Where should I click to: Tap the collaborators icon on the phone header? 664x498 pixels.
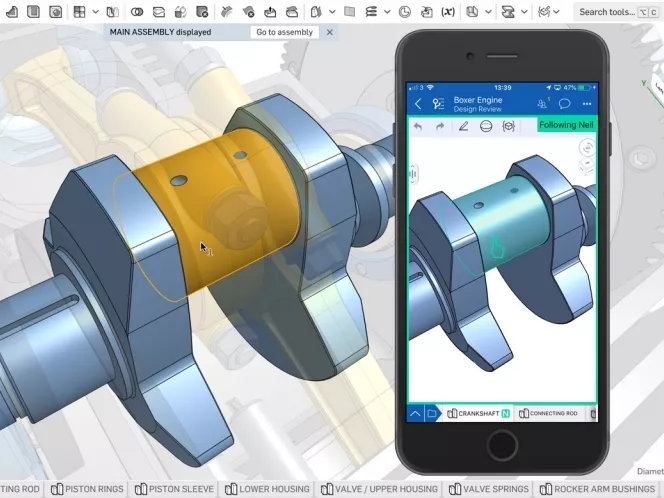(543, 103)
